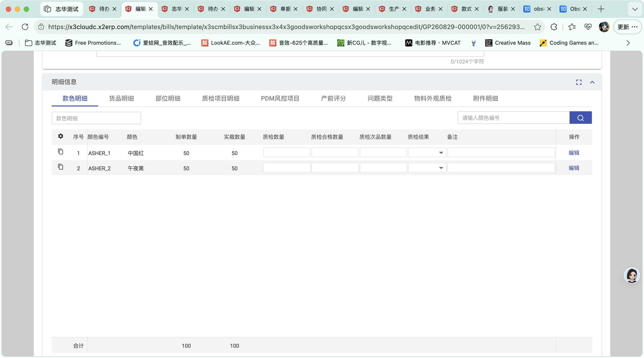Click row 1 质检次品数量 input
The height and width of the screenshot is (358, 644).
click(x=383, y=153)
